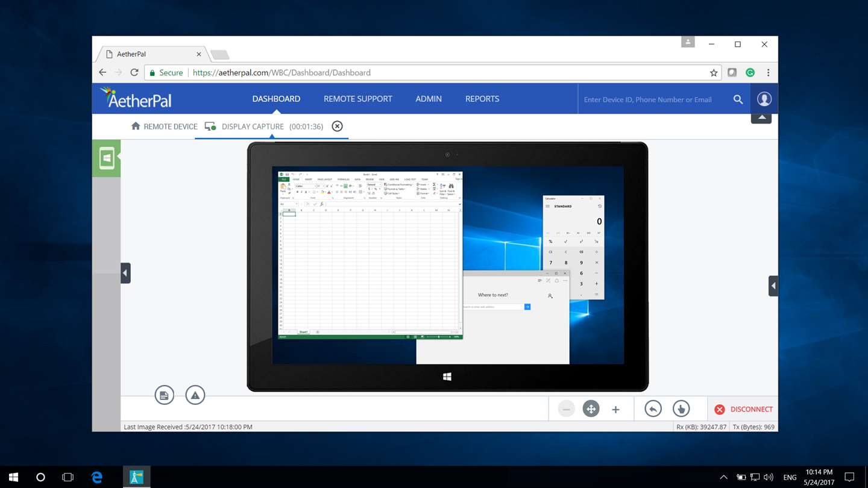
Task: Open the REPORTS menu
Action: point(482,99)
